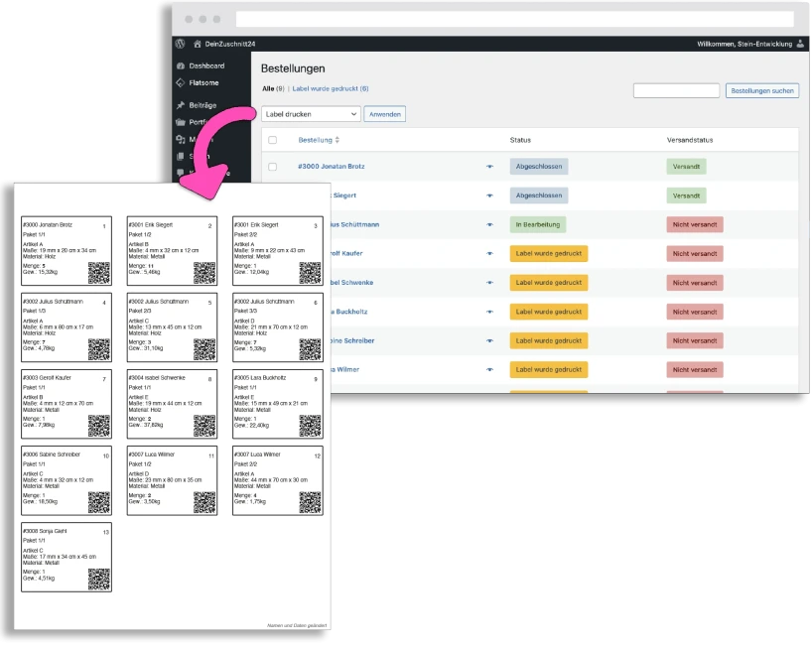Click the Anwenden button

(385, 114)
